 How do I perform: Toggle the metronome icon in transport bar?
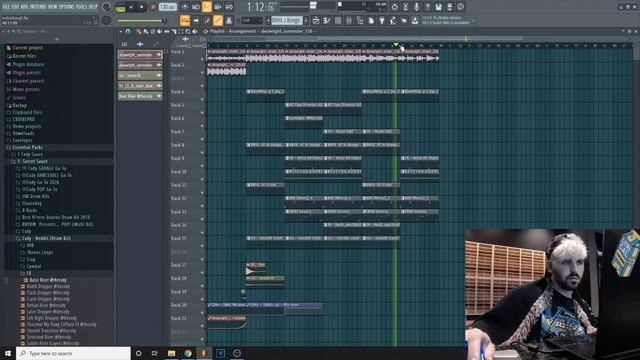click(184, 7)
